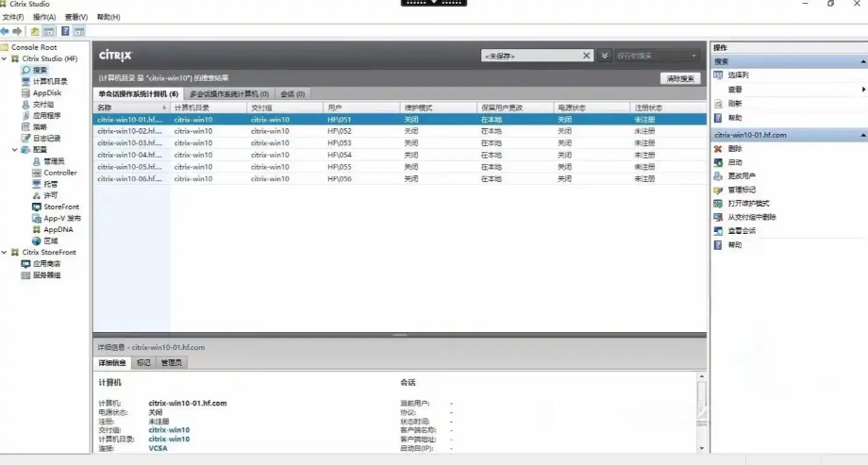Sort by the 电源状态 column header
The height and width of the screenshot is (465, 868).
pyautogui.click(x=592, y=108)
